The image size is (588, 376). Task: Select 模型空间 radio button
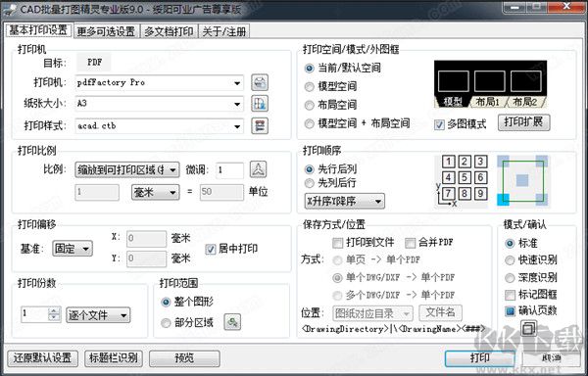[x=309, y=87]
